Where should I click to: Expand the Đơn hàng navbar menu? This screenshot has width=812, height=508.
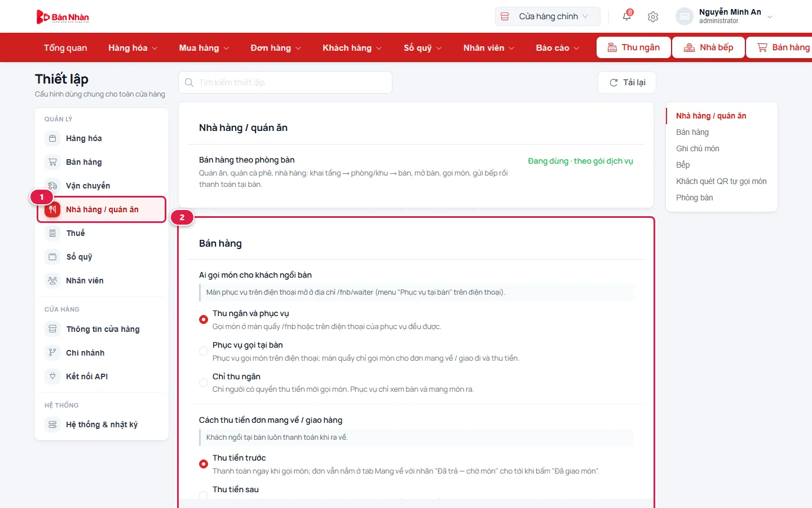point(276,48)
